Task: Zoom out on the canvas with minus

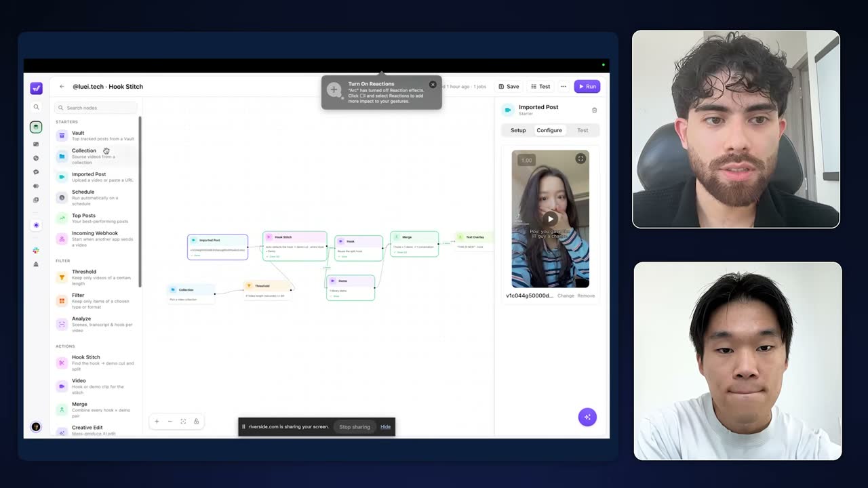Action: 170,422
